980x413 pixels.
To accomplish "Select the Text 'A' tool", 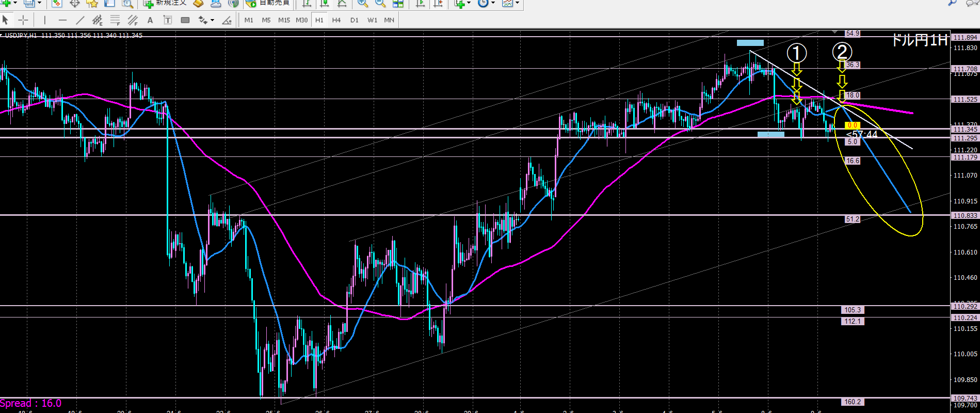I will point(150,20).
